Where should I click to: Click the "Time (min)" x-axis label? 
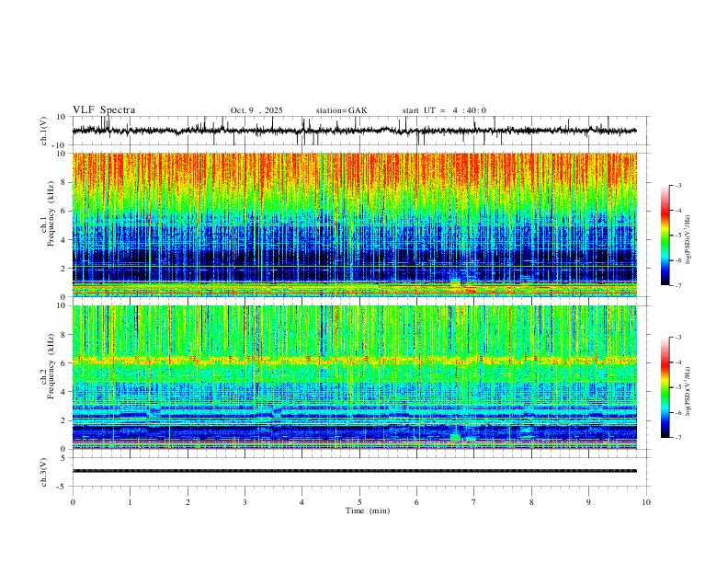[368, 511]
